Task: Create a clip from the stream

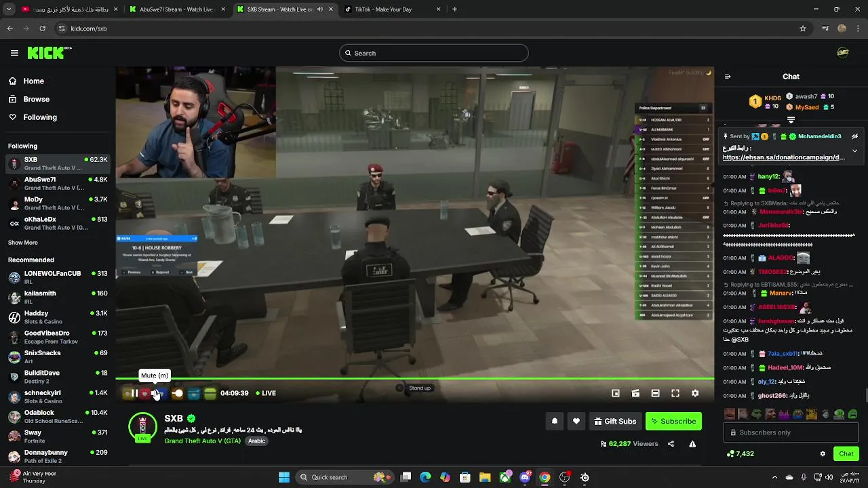Action: click(635, 393)
